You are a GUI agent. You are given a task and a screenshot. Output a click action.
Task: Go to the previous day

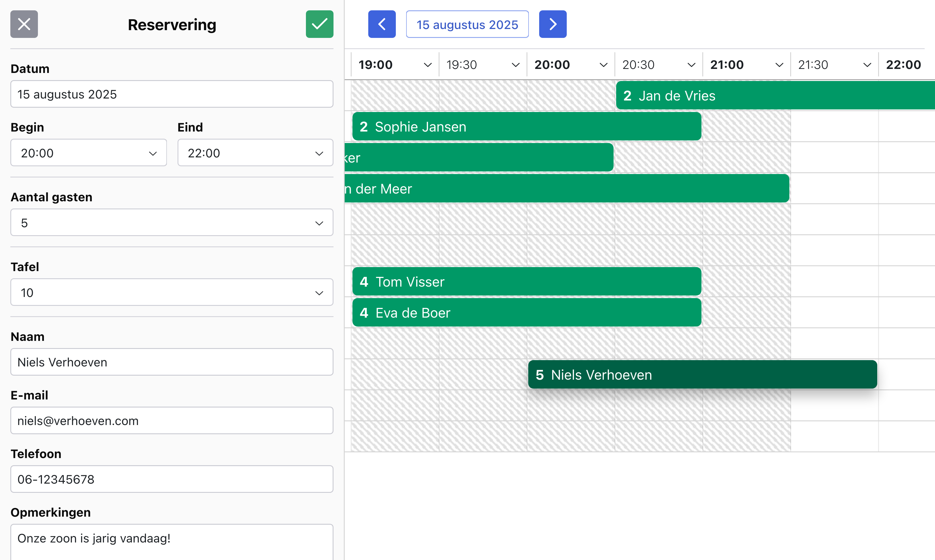click(x=382, y=24)
